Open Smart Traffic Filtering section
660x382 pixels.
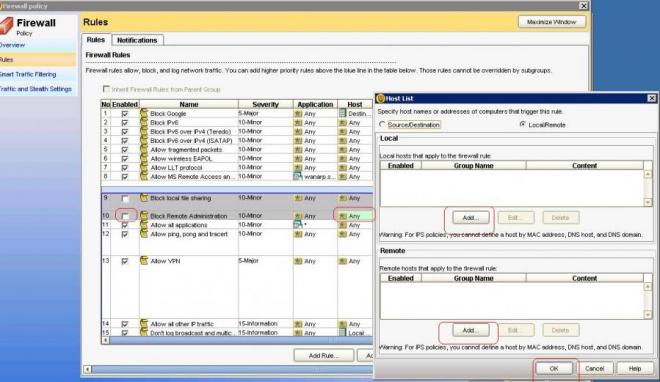point(28,74)
